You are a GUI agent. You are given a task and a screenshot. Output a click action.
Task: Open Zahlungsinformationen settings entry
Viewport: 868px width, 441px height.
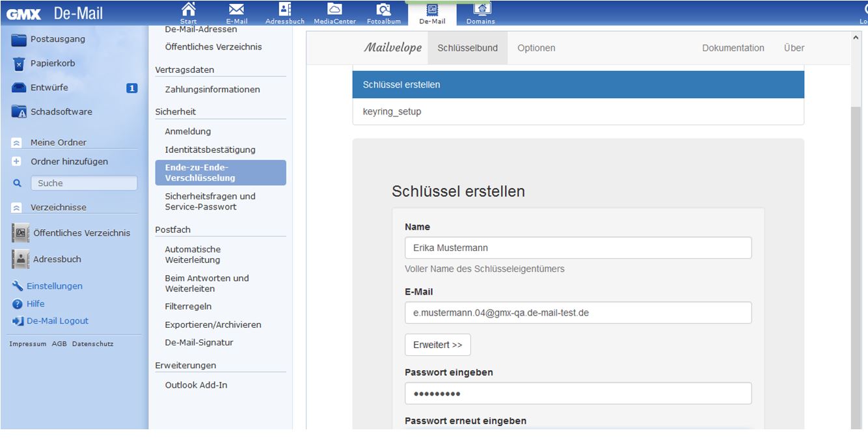coord(212,89)
